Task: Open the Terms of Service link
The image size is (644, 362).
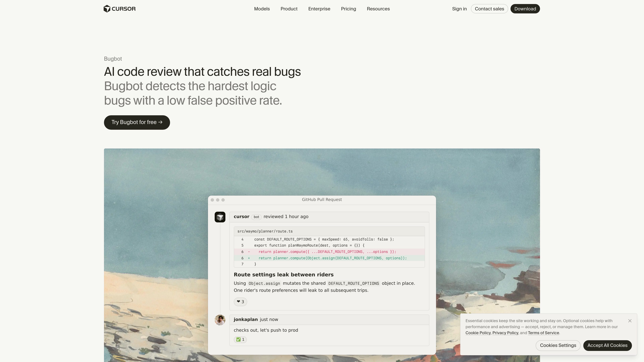Action: pyautogui.click(x=543, y=333)
